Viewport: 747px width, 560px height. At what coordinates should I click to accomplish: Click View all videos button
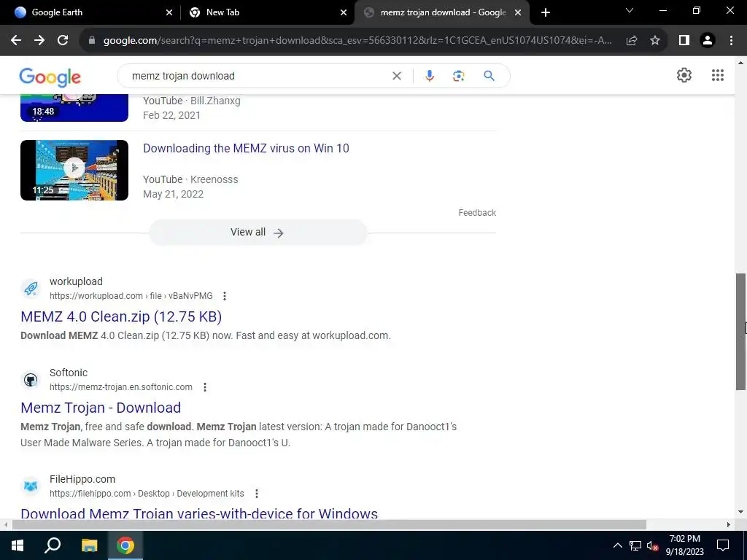click(258, 233)
